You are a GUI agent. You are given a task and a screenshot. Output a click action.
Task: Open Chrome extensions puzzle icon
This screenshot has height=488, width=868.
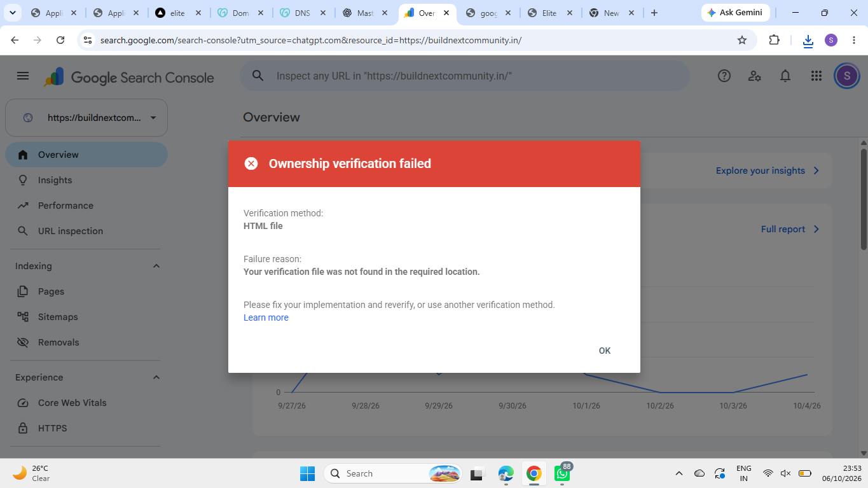[x=774, y=40]
